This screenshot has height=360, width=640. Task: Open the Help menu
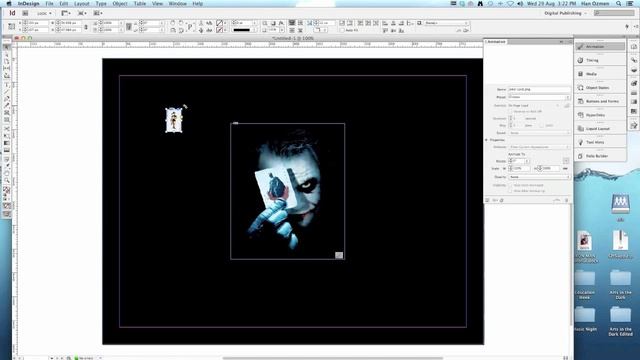point(198,4)
